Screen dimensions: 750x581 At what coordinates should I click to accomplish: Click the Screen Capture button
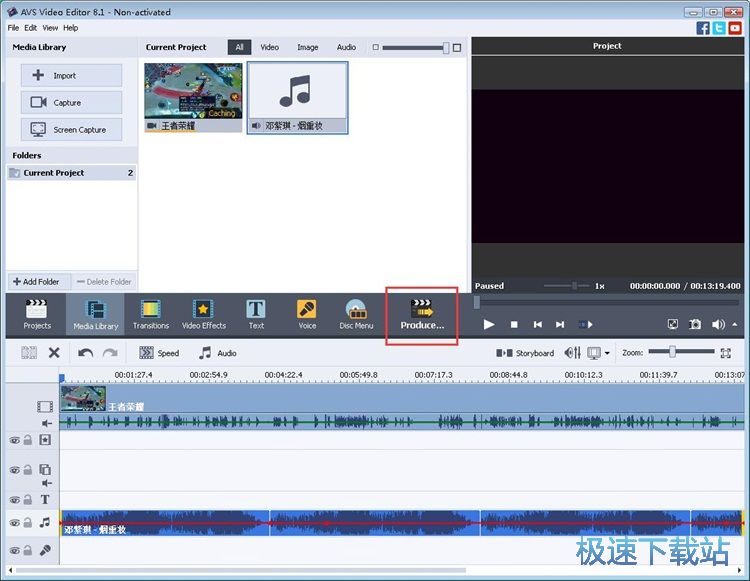pyautogui.click(x=71, y=130)
